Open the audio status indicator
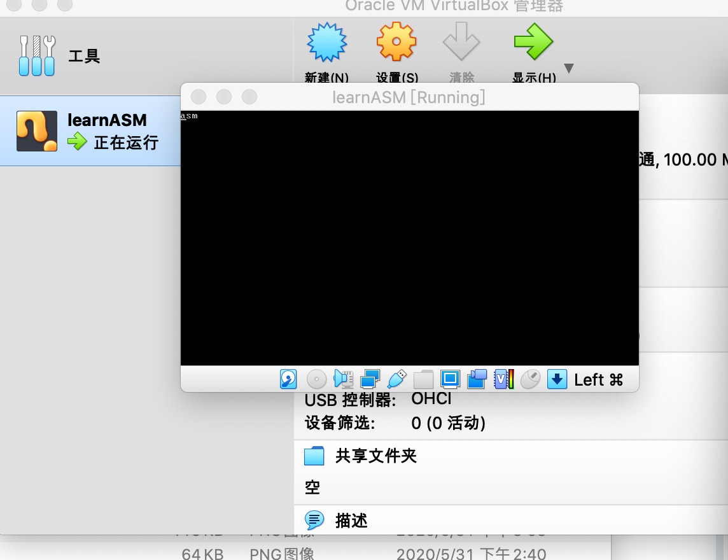Image resolution: width=728 pixels, height=560 pixels. coord(343,379)
